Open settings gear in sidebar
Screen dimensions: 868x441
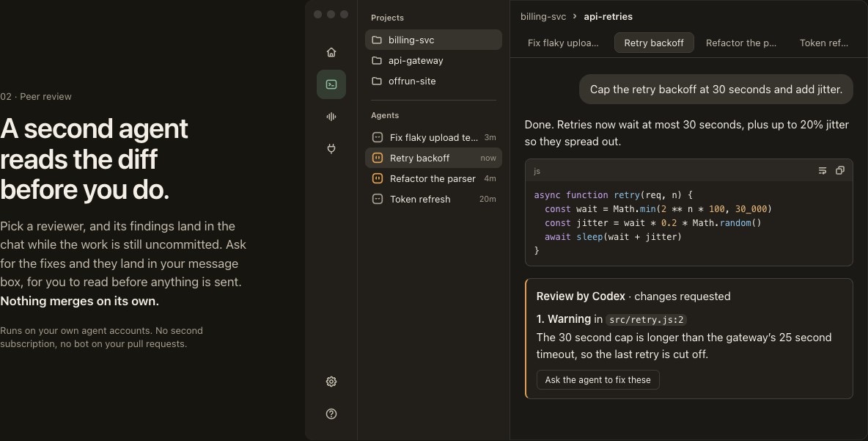tap(331, 382)
